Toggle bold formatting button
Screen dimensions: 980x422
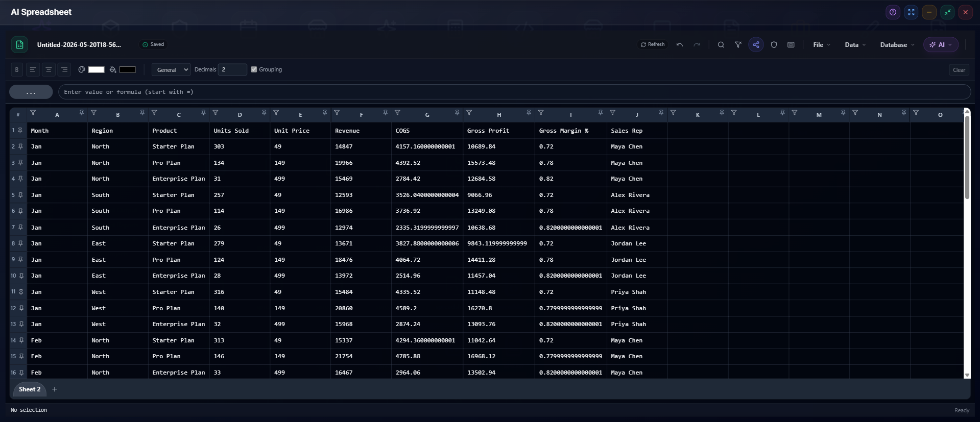click(17, 69)
